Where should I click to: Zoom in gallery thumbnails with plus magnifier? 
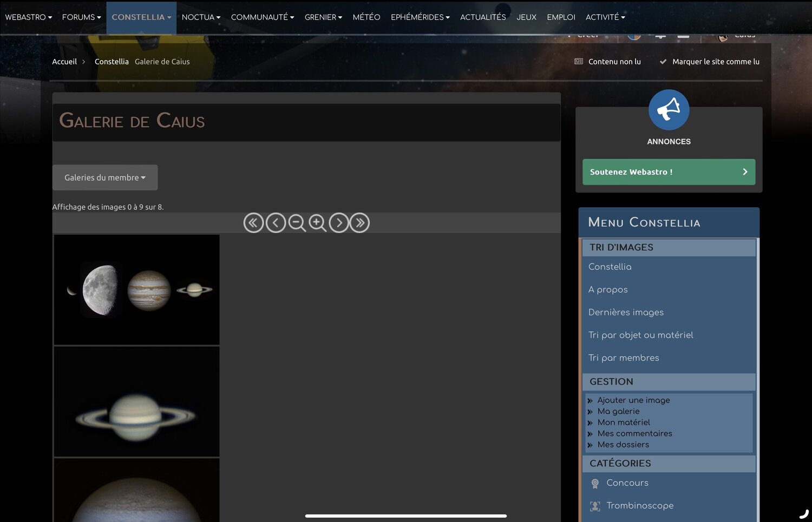click(x=317, y=223)
